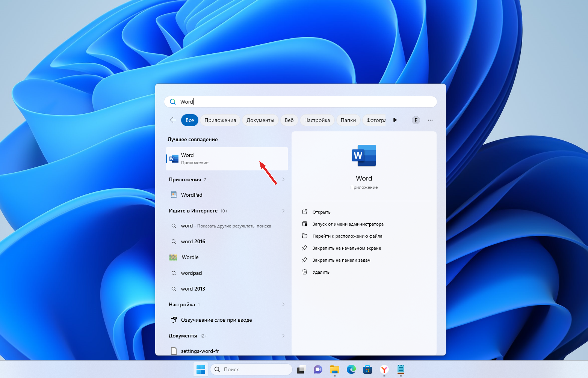588x378 pixels.
Task: Show more filter tabs with the arrow
Action: coord(395,120)
